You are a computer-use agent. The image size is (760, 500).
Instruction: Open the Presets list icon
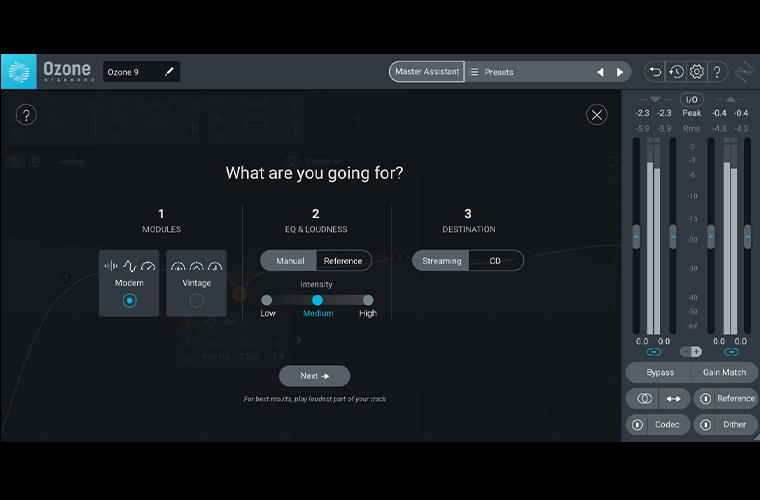coord(474,72)
